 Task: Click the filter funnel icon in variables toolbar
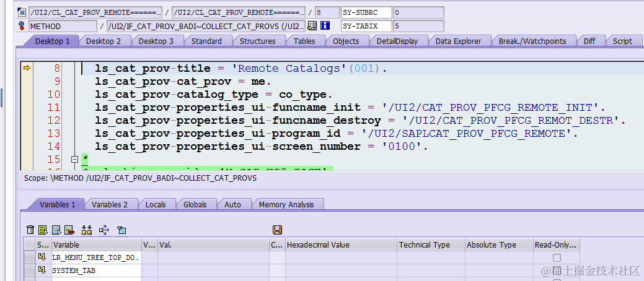[x=121, y=230]
